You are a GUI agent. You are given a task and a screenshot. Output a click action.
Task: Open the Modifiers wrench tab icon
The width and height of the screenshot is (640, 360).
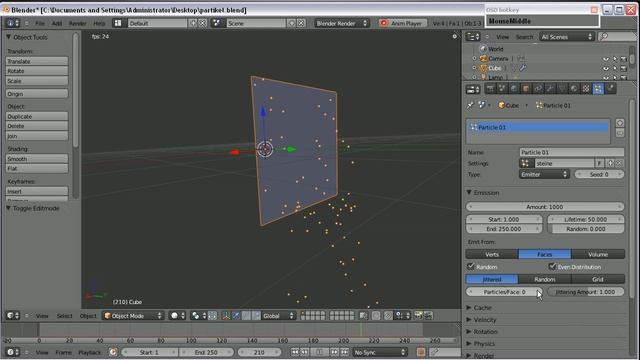550,89
